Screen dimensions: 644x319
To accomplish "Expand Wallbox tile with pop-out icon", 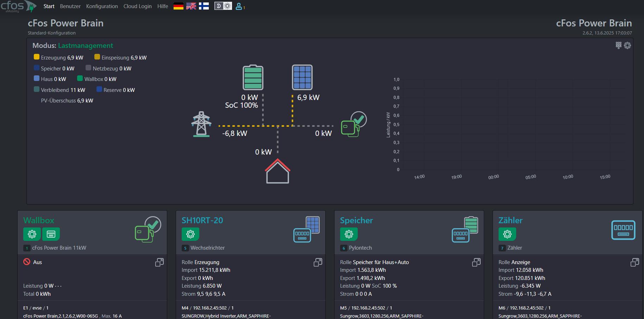I will (x=160, y=262).
